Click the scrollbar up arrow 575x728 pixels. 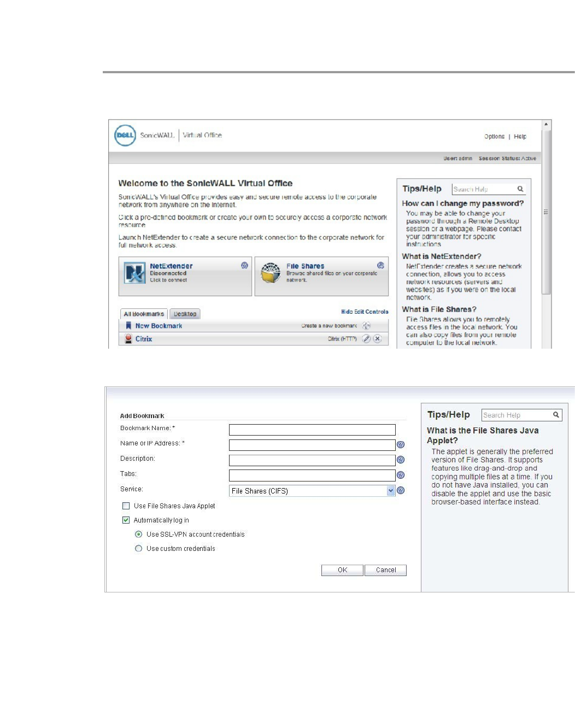546,125
